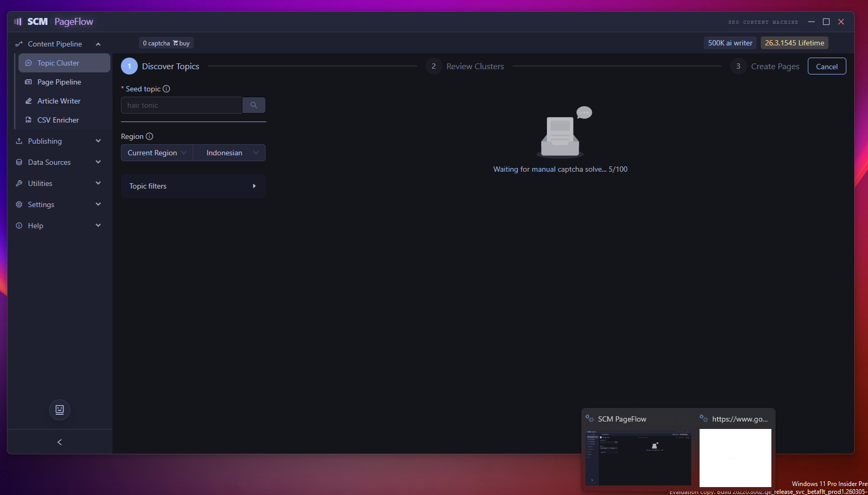The height and width of the screenshot is (495, 868).
Task: Click the Seed topic info icon
Action: tap(166, 89)
